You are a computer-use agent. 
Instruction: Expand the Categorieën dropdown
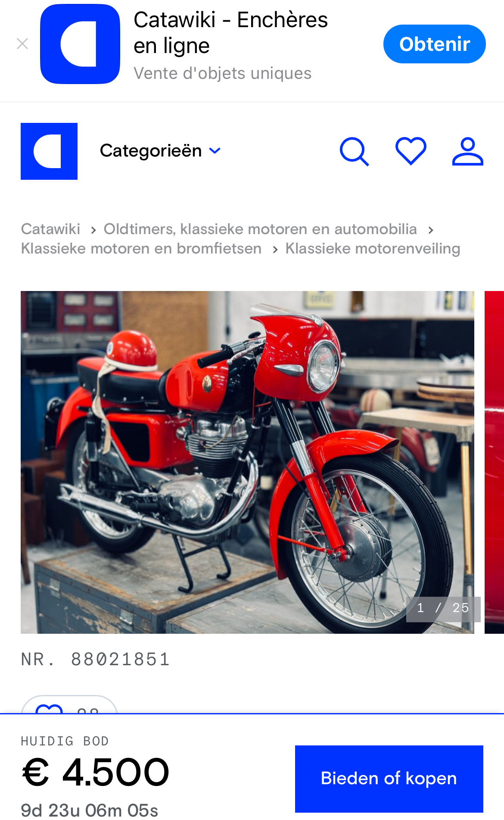(x=160, y=151)
